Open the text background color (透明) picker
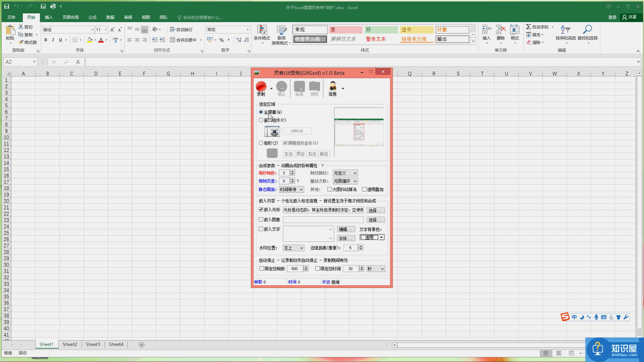 pos(372,237)
